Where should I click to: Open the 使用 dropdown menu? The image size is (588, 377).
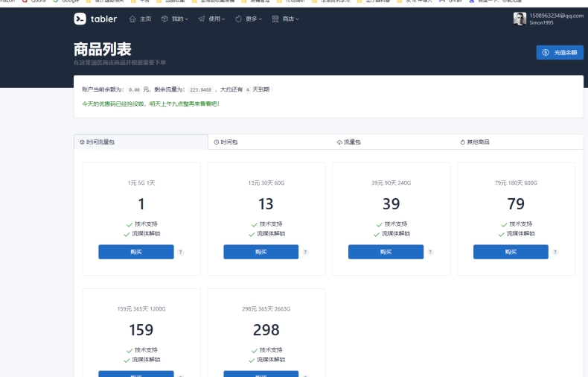pyautogui.click(x=212, y=19)
